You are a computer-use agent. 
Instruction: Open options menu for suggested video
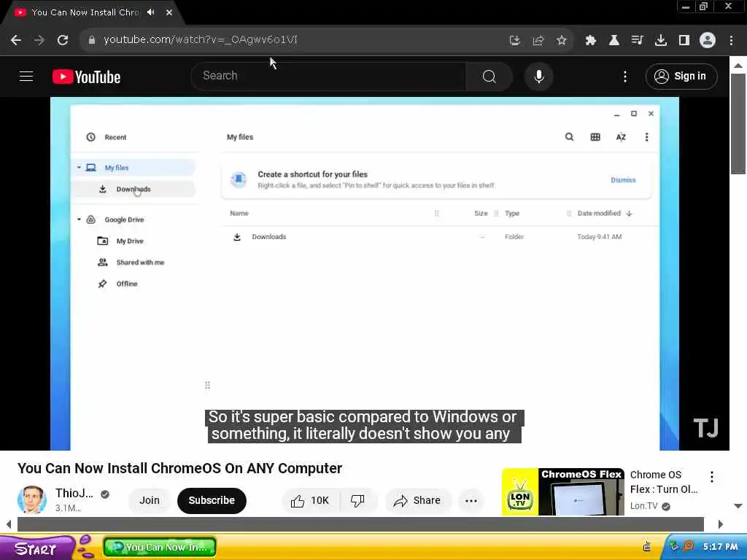[x=712, y=477]
